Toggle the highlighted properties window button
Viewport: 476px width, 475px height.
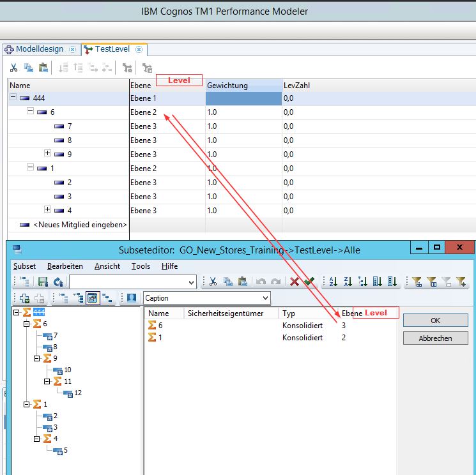coord(93,298)
